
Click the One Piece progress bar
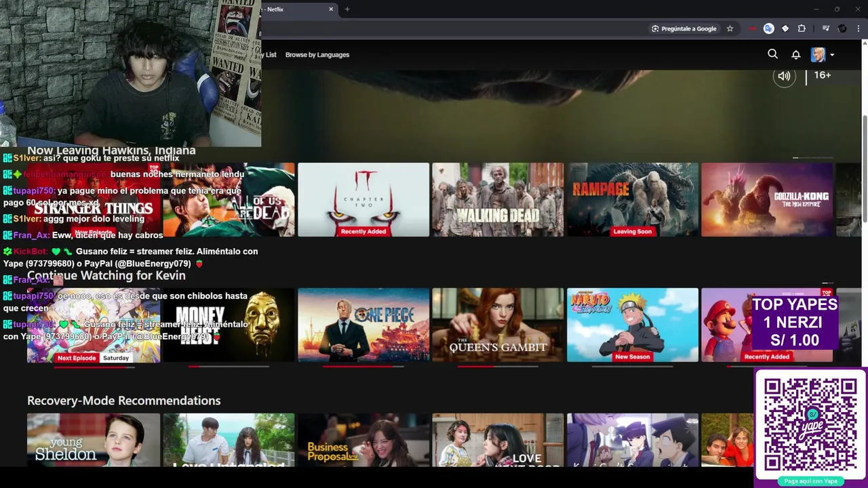coord(363,367)
